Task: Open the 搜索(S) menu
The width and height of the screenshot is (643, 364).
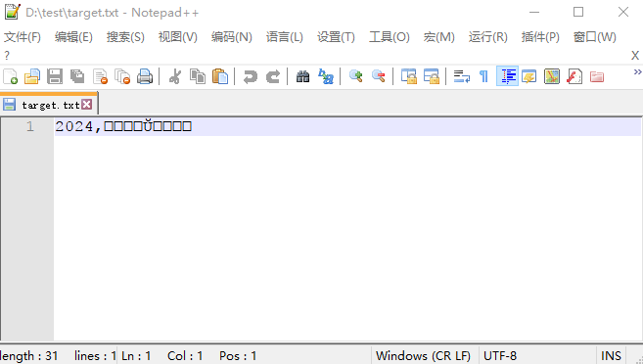Action: click(x=125, y=37)
